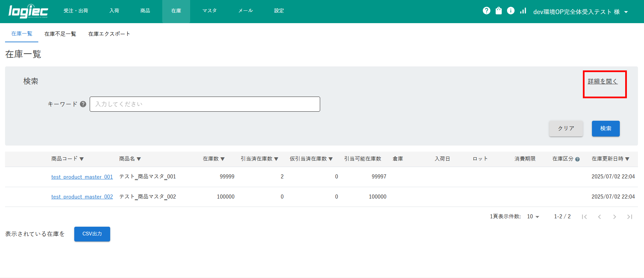Expand the user account dropdown arrow
Image resolution: width=644 pixels, height=278 pixels.
(x=626, y=12)
